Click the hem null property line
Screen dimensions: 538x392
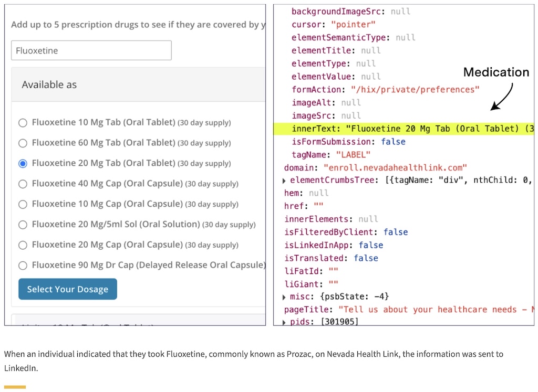coord(306,193)
